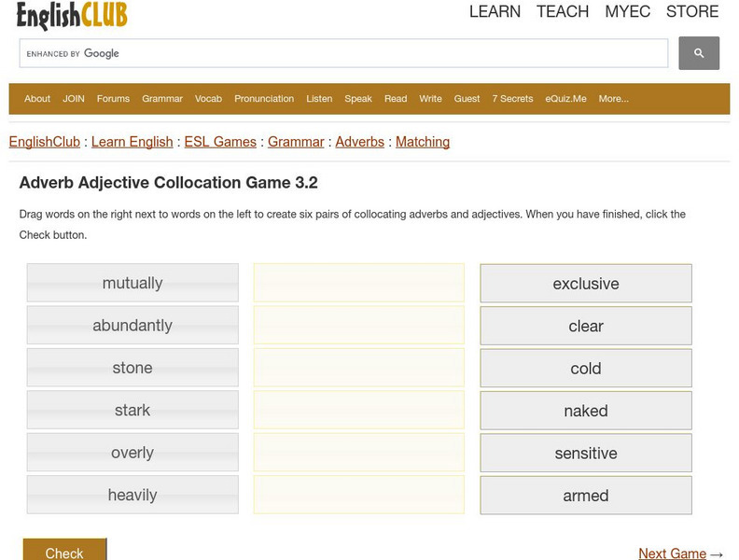Open the STORE top menu
Screen dimensions: 739x560
[x=692, y=11]
